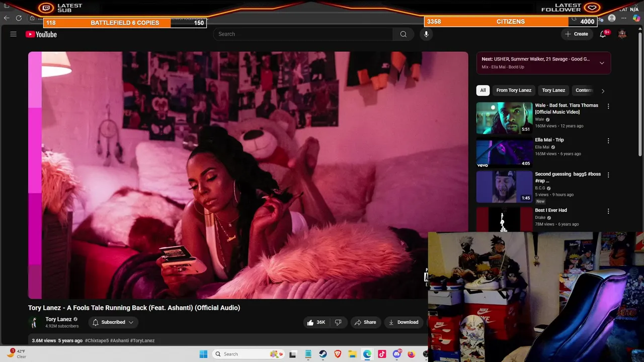Screen dimensions: 644x362
Task: Share the video
Action: [365, 322]
